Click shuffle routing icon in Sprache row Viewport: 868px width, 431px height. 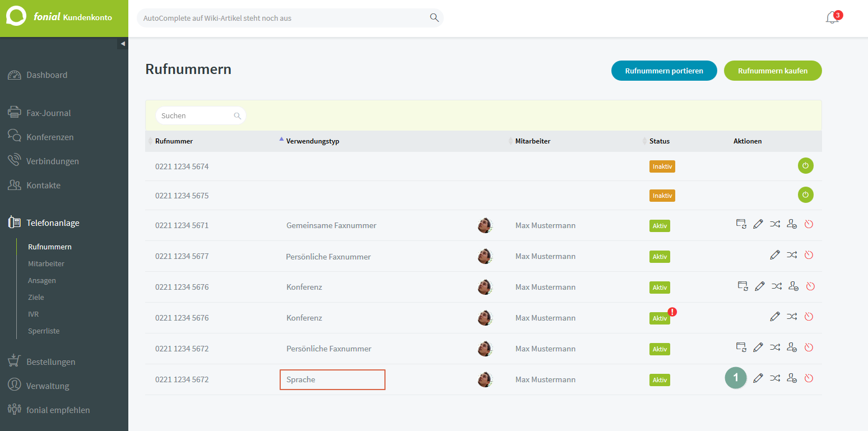tap(774, 378)
